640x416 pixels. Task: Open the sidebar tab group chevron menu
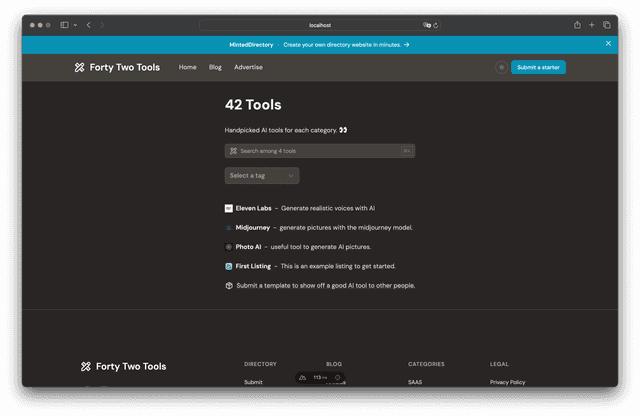(75, 25)
